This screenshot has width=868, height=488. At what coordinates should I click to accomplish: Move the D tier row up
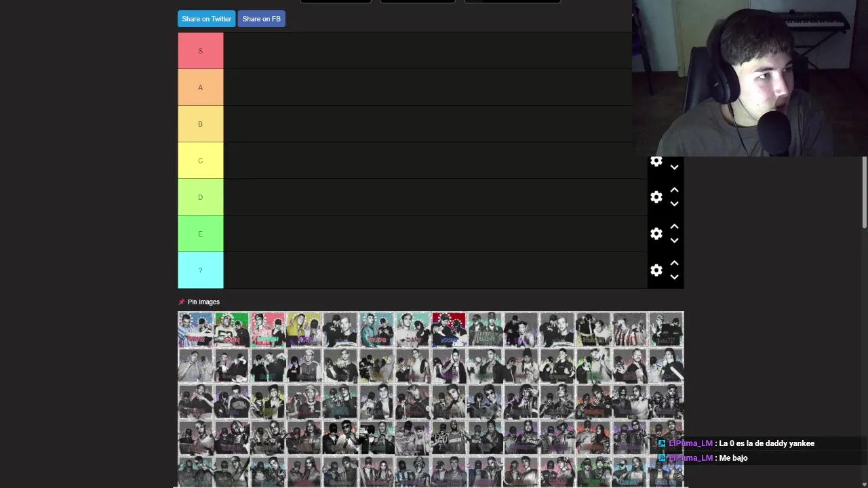click(674, 190)
